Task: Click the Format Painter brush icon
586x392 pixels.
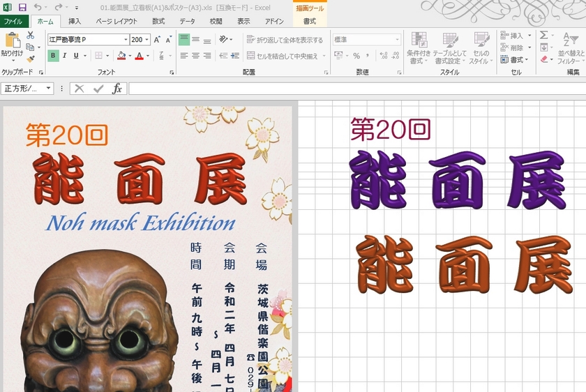Action: pyautogui.click(x=31, y=59)
